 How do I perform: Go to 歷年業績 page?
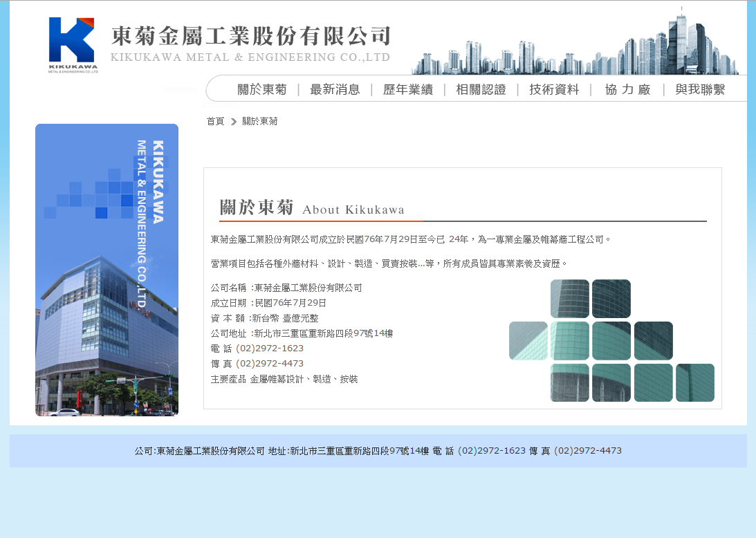pos(407,89)
